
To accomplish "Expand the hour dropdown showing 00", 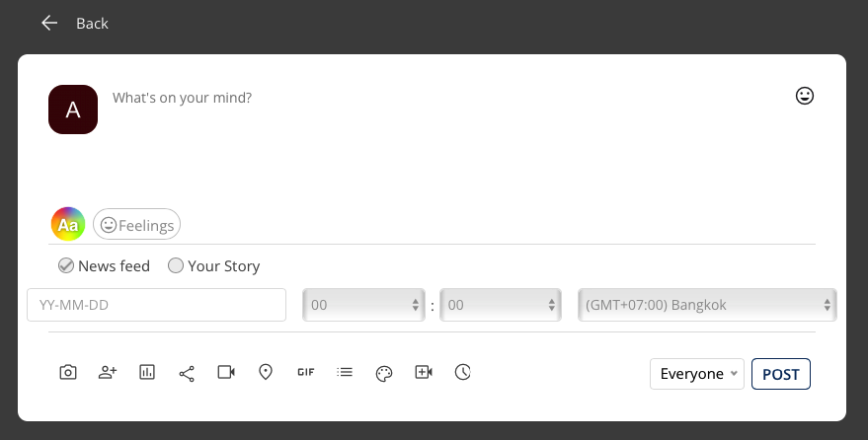I will [363, 305].
